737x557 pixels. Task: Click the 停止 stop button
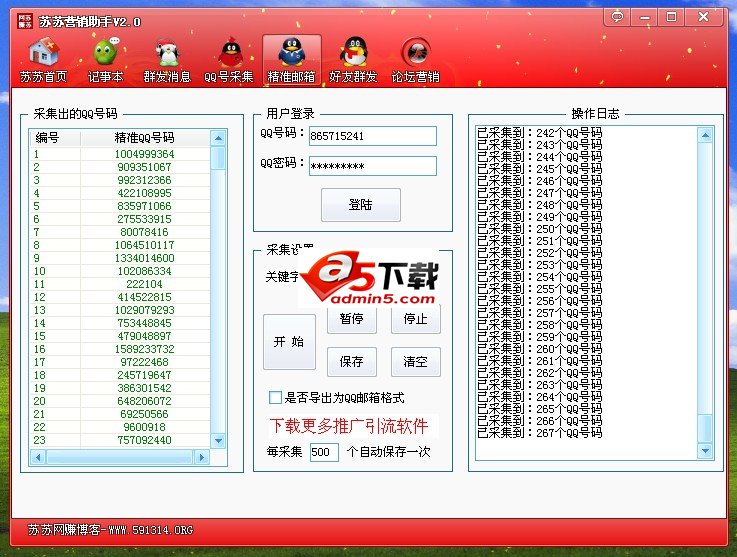[x=416, y=319]
